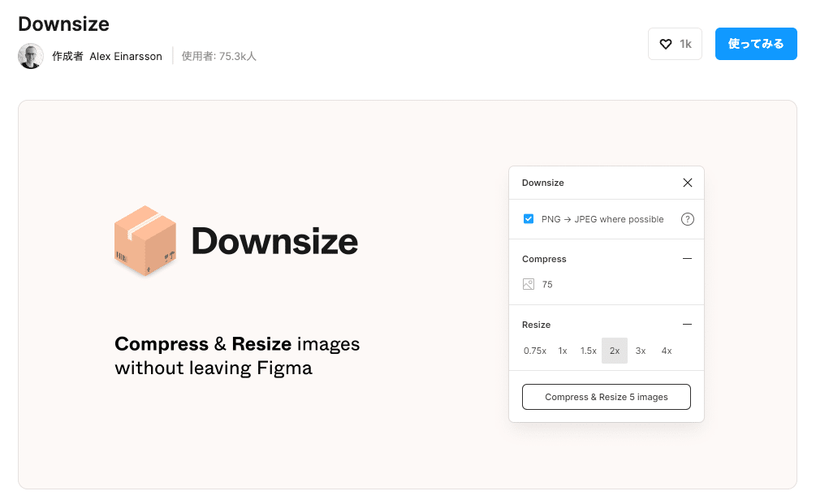
Task: Select the 3x resize option
Action: point(641,351)
